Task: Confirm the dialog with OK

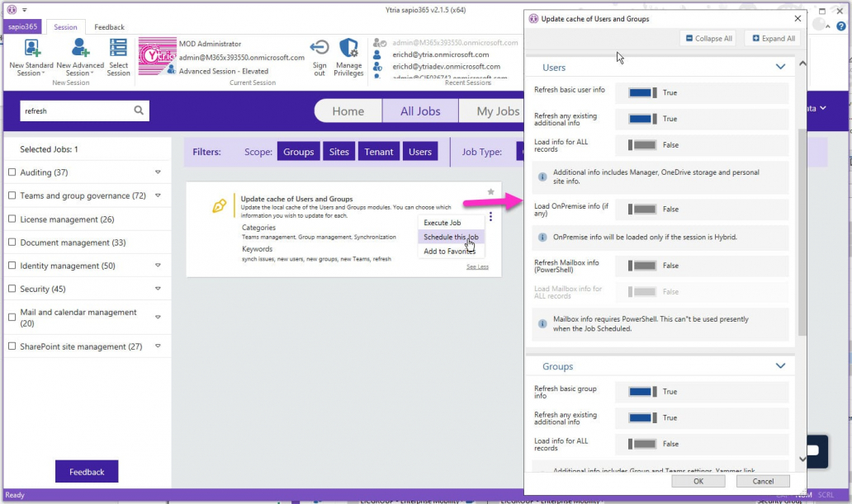Action: (x=698, y=481)
